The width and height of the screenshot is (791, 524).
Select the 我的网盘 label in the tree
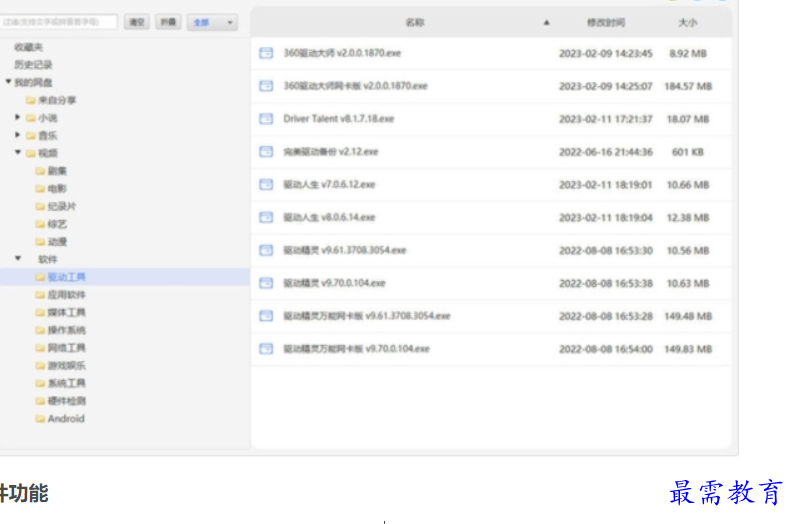tap(33, 83)
